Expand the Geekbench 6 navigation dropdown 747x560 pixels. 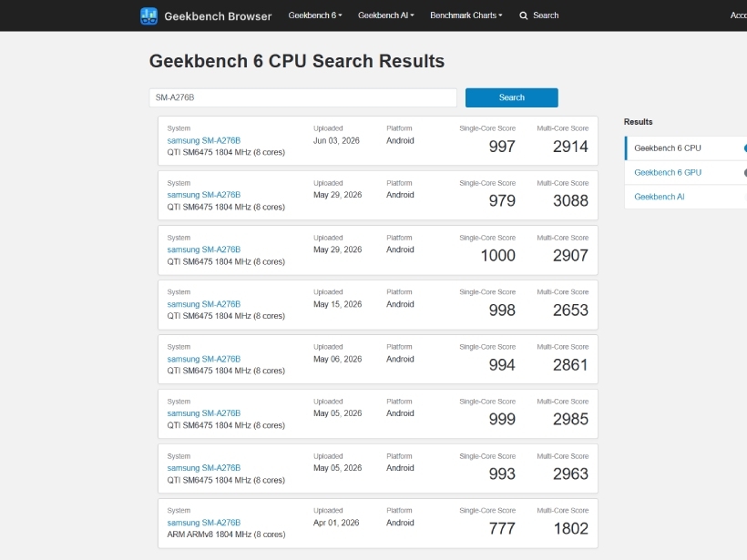[x=315, y=15]
